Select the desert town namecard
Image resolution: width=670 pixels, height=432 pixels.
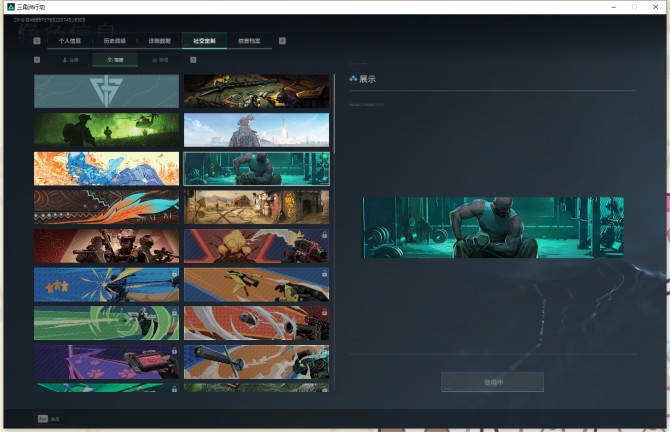pyautogui.click(x=256, y=207)
